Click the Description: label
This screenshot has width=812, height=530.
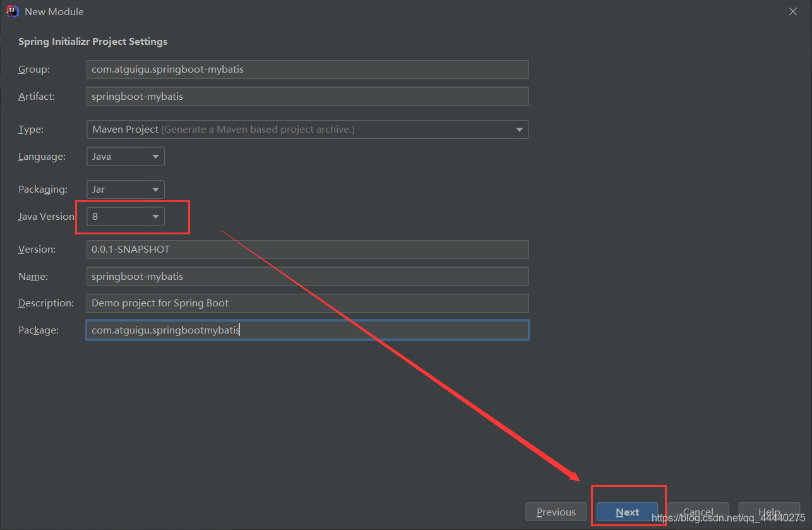point(46,303)
